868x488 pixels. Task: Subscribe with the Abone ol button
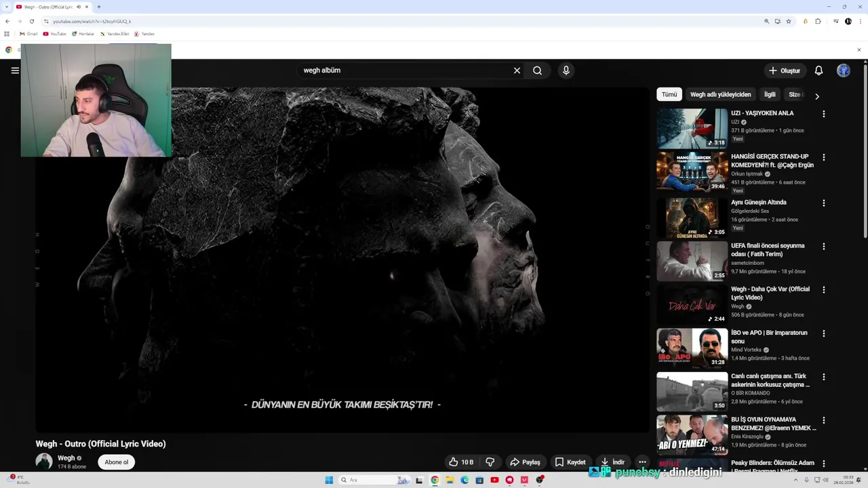point(116,462)
